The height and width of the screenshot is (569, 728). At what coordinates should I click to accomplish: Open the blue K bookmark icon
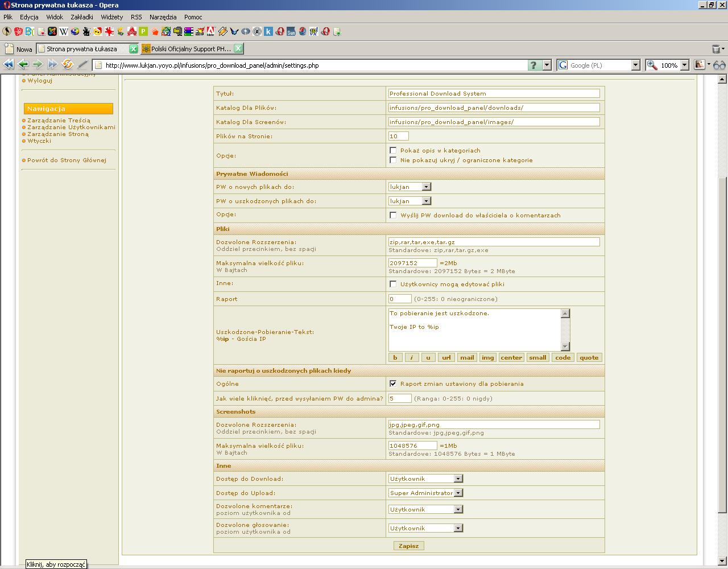pos(268,32)
